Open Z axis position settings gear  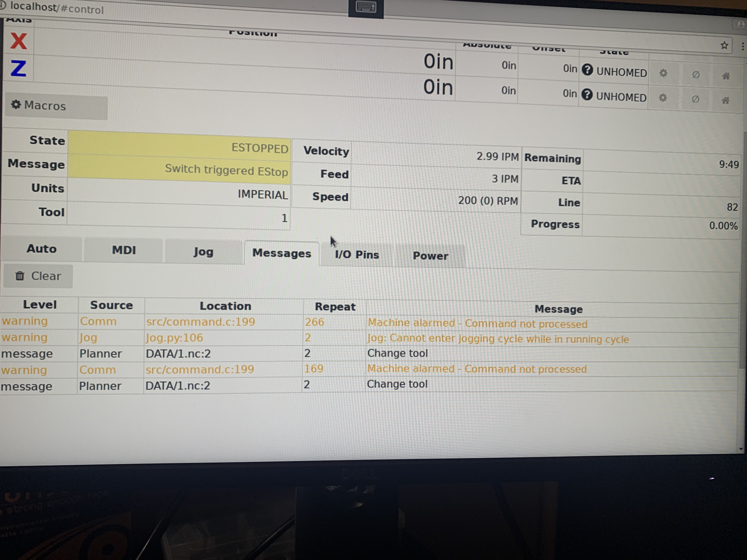pyautogui.click(x=663, y=98)
